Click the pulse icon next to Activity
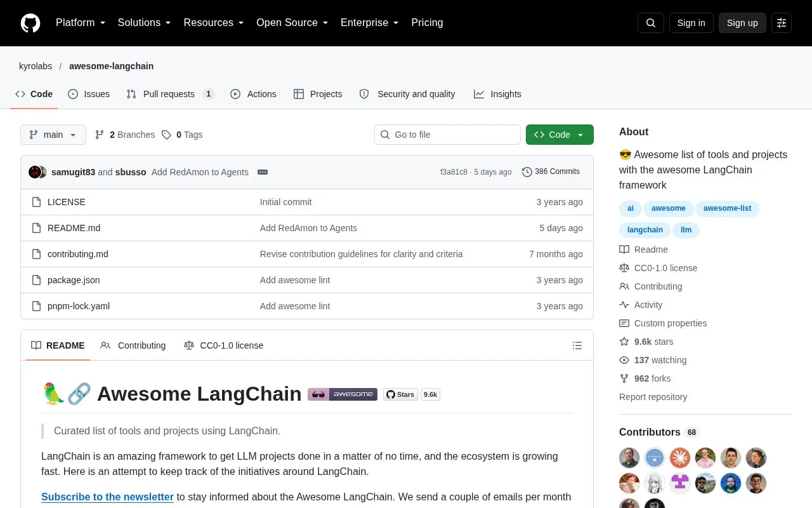812x508 pixels. (x=624, y=305)
